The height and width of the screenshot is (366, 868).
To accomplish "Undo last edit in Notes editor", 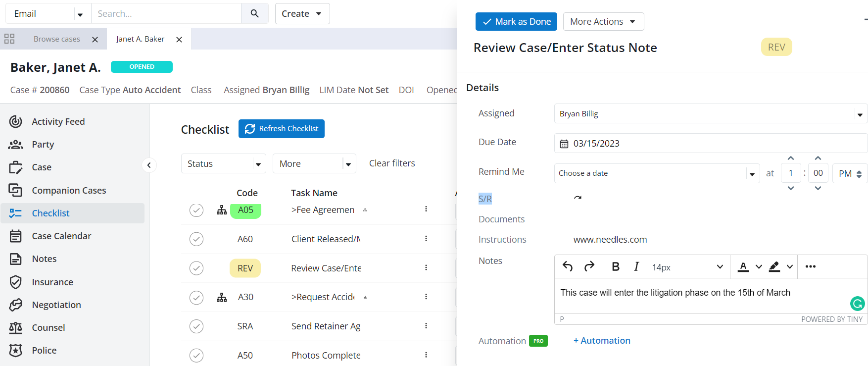I will point(568,267).
